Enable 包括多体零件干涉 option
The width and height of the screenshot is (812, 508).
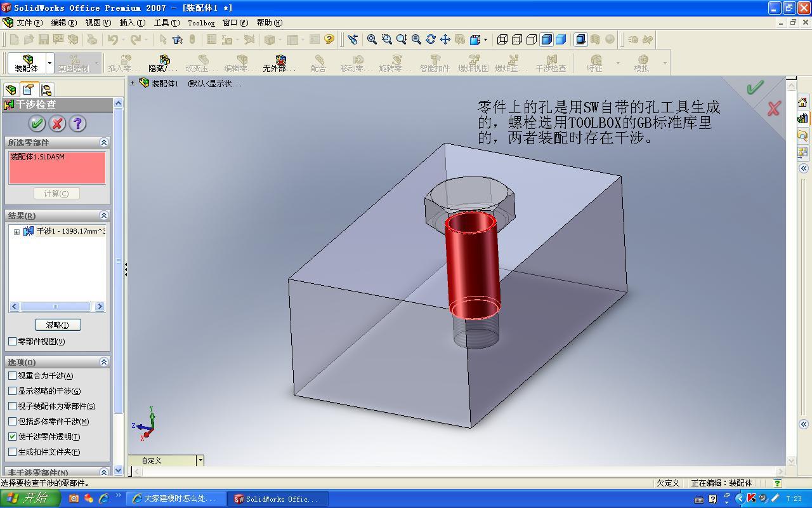click(12, 421)
